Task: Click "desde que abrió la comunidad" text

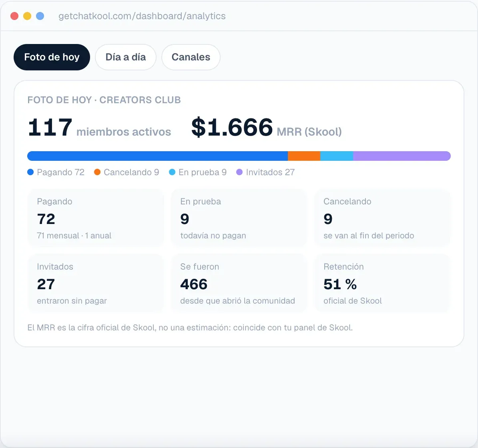Action: 237,301
